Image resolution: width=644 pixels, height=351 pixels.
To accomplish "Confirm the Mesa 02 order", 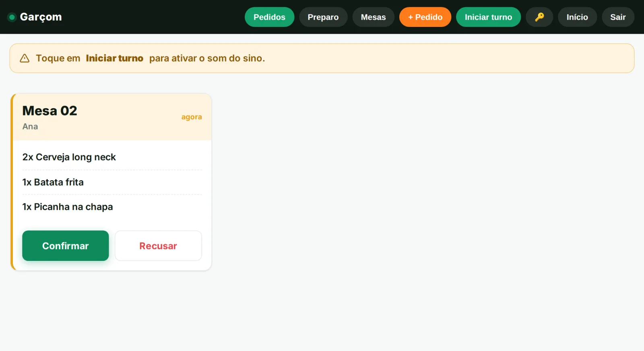I will click(x=66, y=246).
